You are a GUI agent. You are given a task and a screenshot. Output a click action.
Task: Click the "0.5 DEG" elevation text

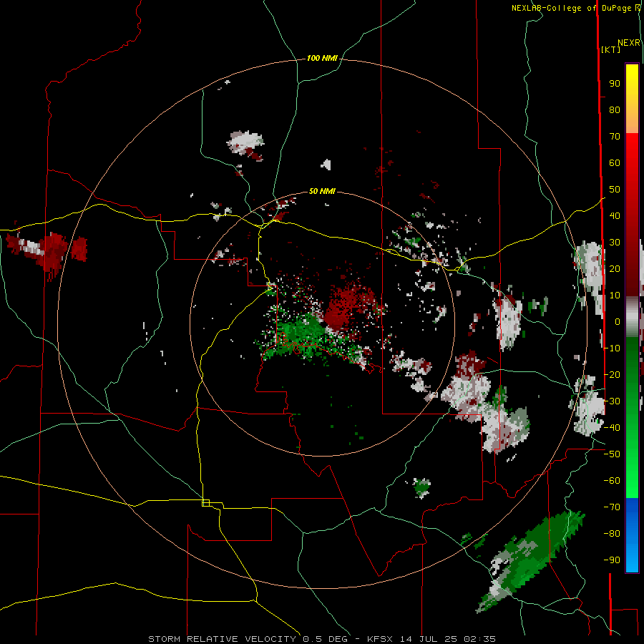325,639
